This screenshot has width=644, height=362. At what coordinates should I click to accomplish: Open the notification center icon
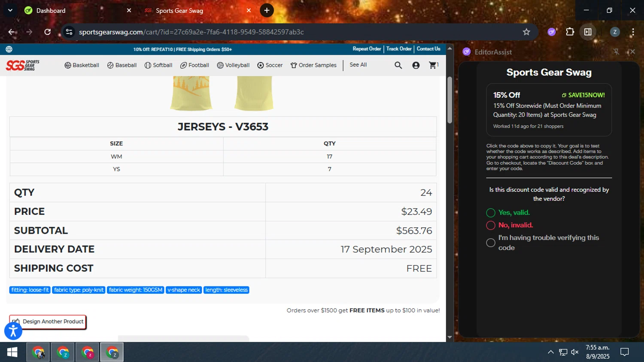click(x=625, y=352)
